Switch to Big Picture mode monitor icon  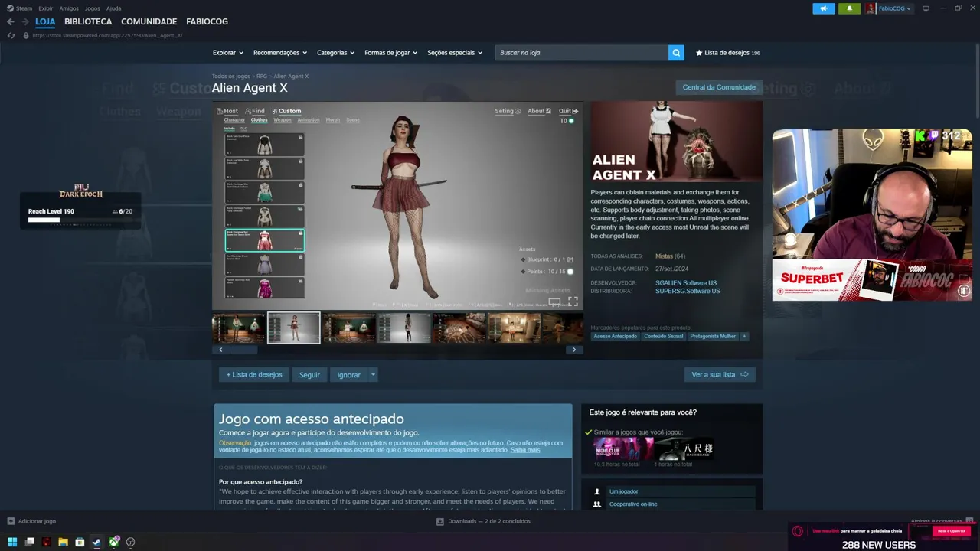[x=926, y=8]
